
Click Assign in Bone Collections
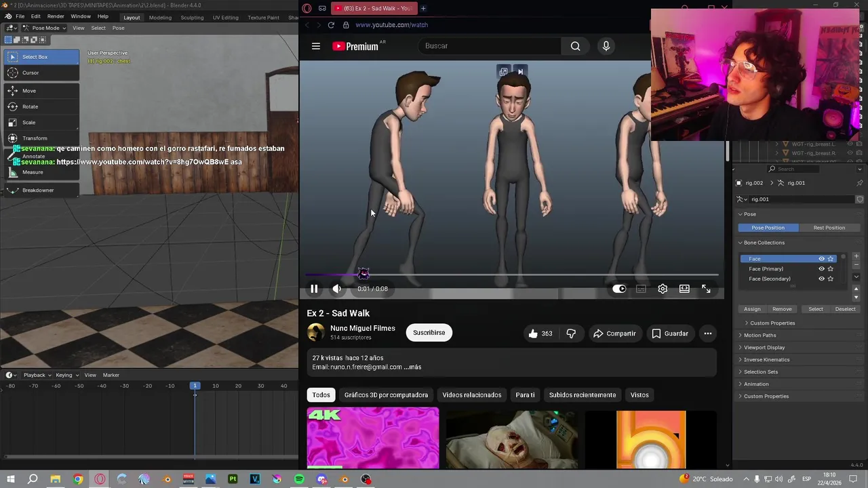(x=752, y=309)
